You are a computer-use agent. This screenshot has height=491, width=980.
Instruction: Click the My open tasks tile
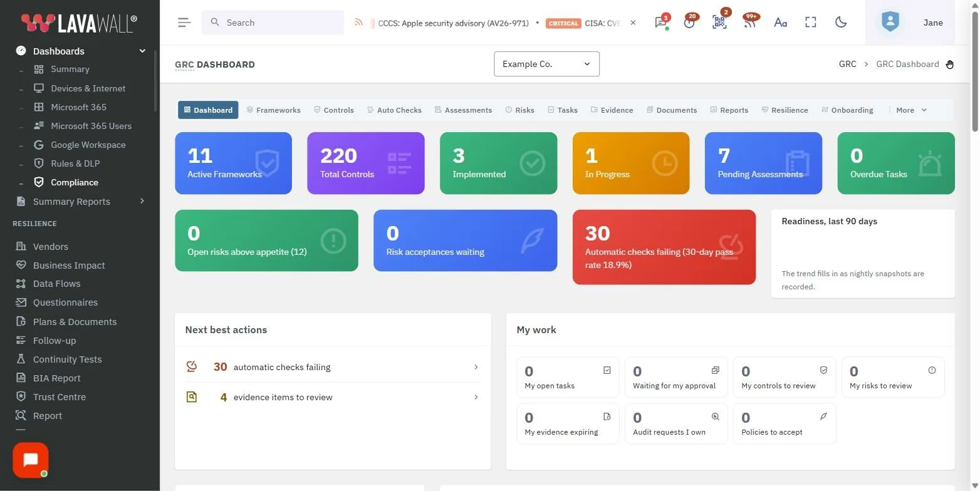pyautogui.click(x=568, y=377)
